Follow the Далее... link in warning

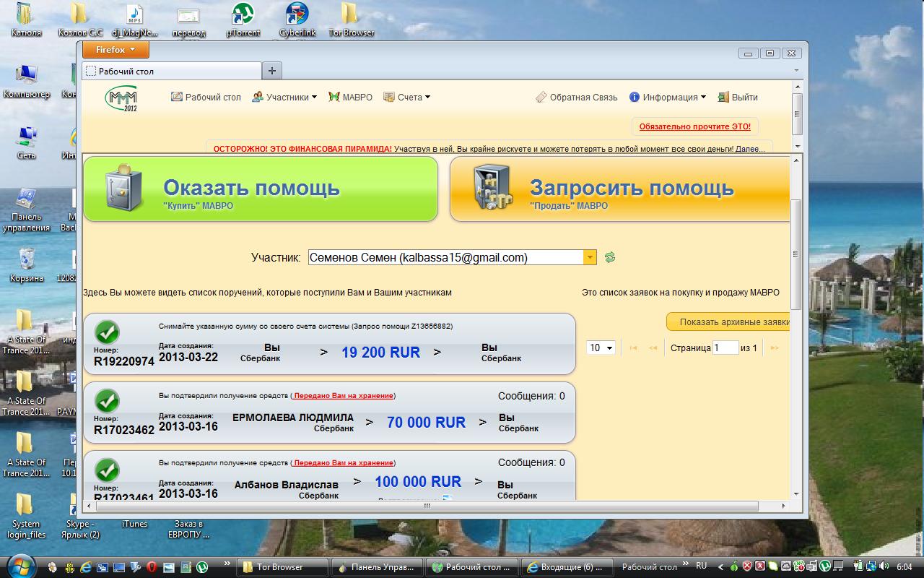pyautogui.click(x=749, y=149)
